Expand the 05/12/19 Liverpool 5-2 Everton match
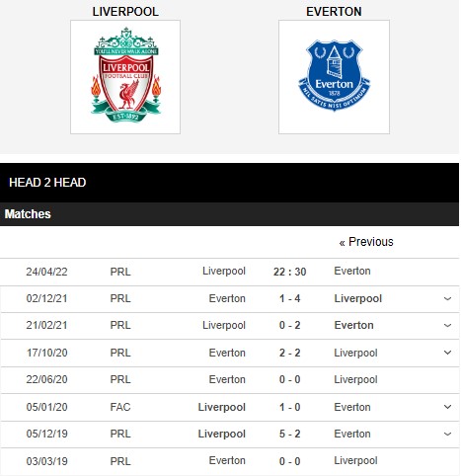The height and width of the screenshot is (476, 461). click(x=447, y=434)
